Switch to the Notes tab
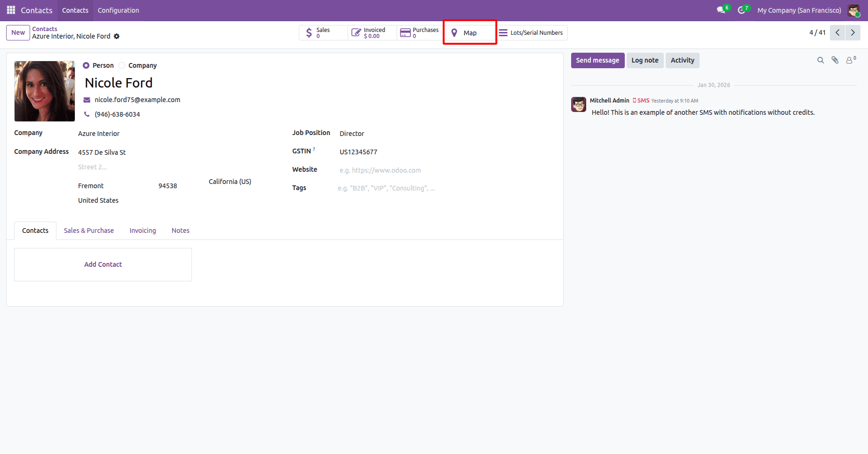Screen dimensions: 868x454 pyautogui.click(x=180, y=230)
